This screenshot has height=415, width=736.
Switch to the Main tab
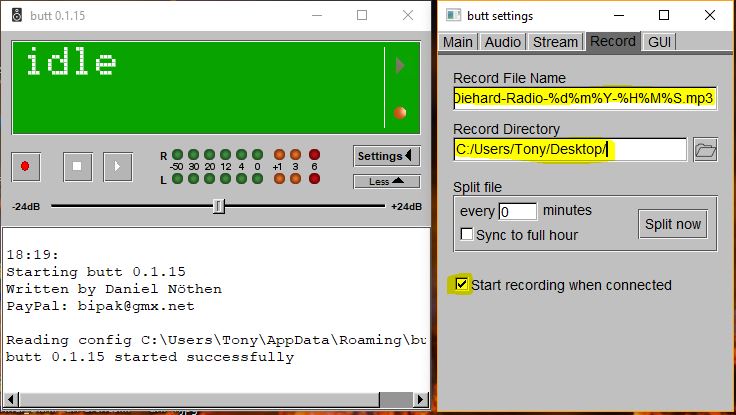[x=458, y=42]
